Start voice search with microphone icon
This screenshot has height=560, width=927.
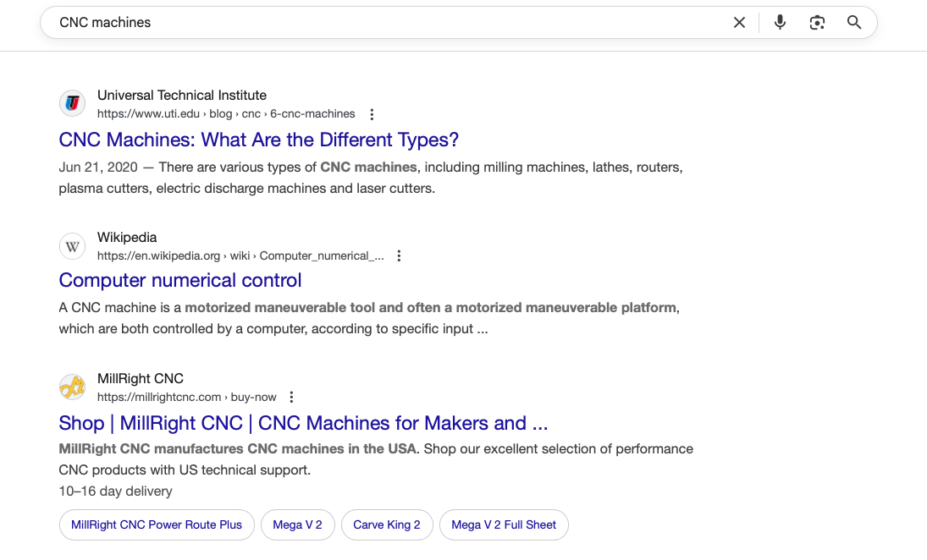(x=780, y=23)
